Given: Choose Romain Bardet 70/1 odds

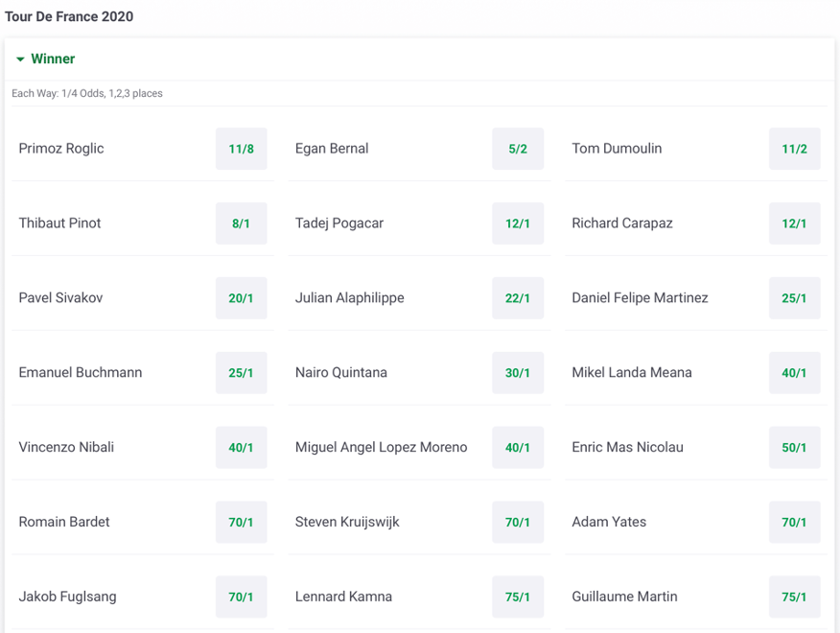Looking at the screenshot, I should click(242, 523).
